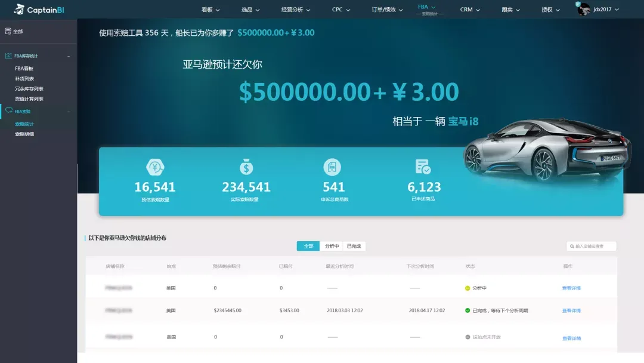The width and height of the screenshot is (644, 363).
Task: Collapse the FBA库存统计 sidebar section
Action: tap(69, 56)
